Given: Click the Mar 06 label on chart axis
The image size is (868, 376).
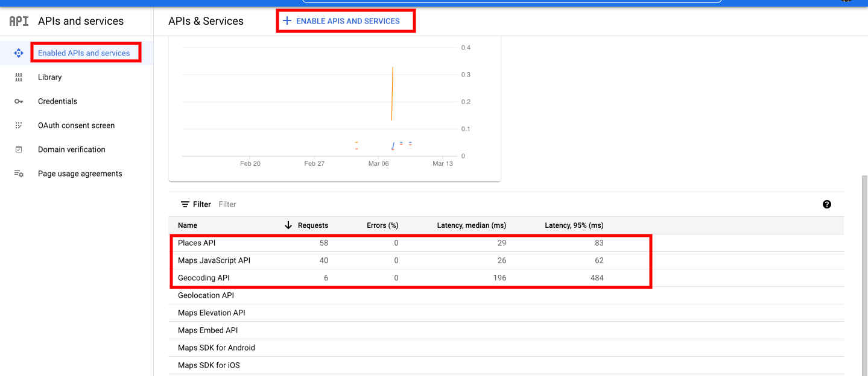Looking at the screenshot, I should (379, 163).
